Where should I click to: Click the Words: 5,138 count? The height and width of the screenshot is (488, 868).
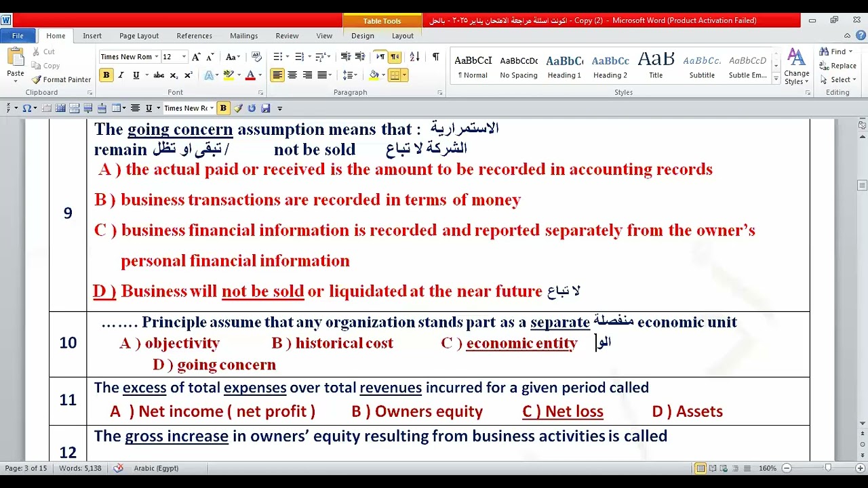[x=80, y=468]
